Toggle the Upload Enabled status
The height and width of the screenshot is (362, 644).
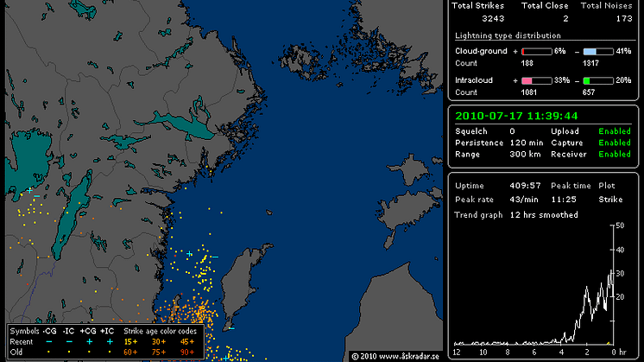coord(615,131)
